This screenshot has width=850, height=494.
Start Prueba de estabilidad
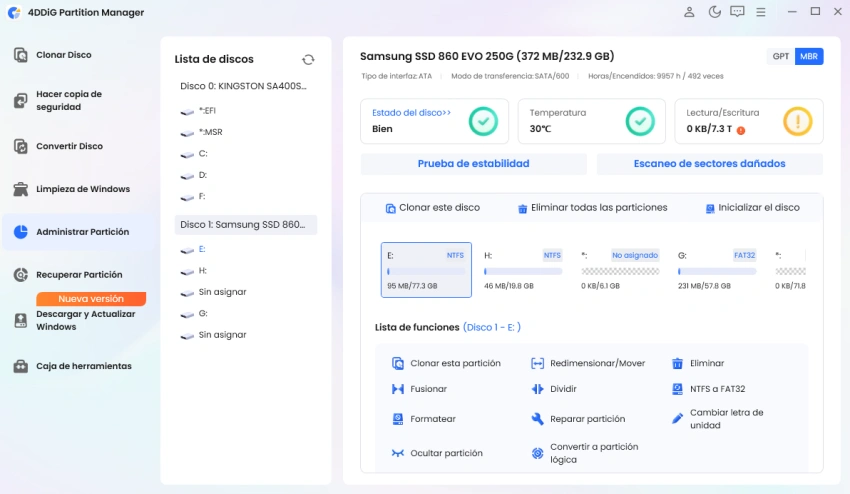[x=473, y=164]
